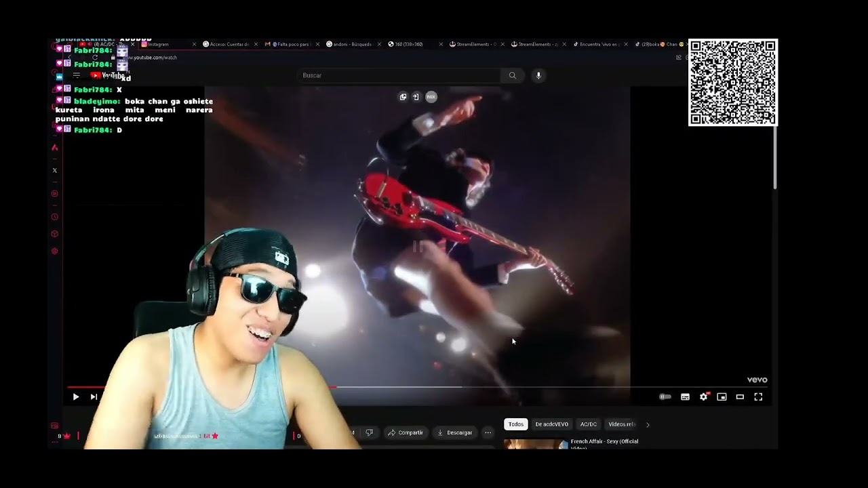Open browser history clock sidebar icon
The height and width of the screenshot is (488, 868).
55,217
